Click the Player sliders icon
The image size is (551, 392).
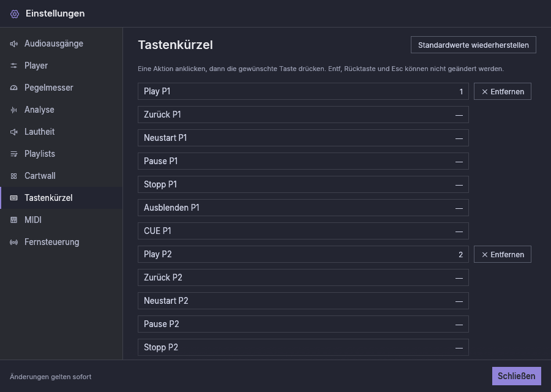click(13, 66)
